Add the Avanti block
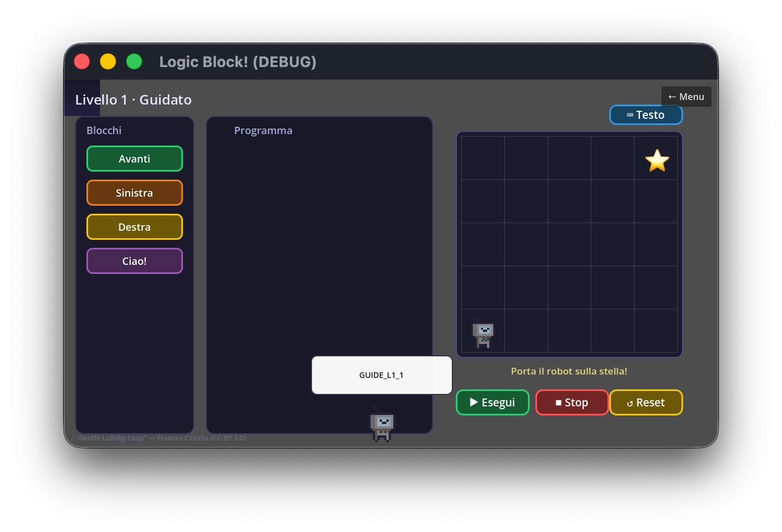782x532 pixels. [x=135, y=159]
